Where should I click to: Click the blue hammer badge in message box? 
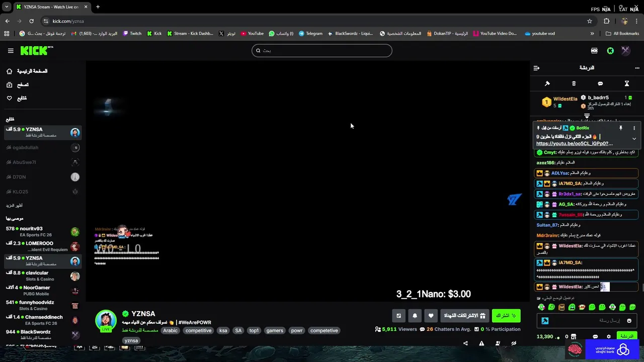(545, 320)
